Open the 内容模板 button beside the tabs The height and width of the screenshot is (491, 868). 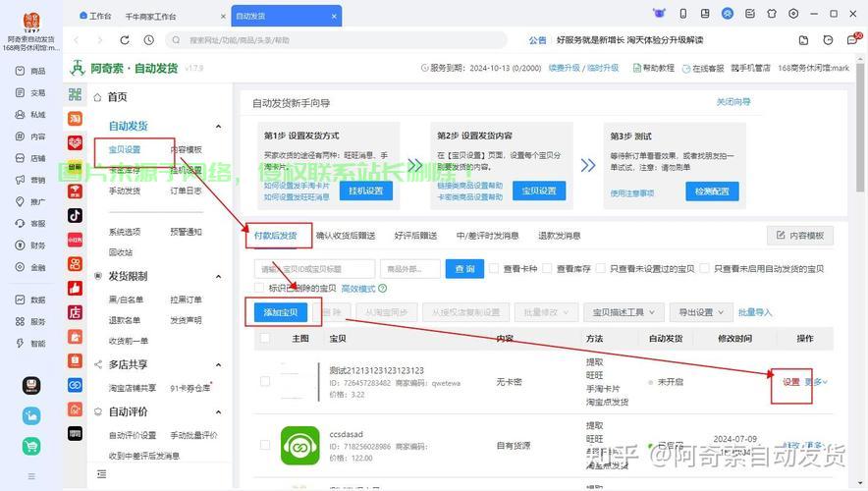[x=800, y=236]
